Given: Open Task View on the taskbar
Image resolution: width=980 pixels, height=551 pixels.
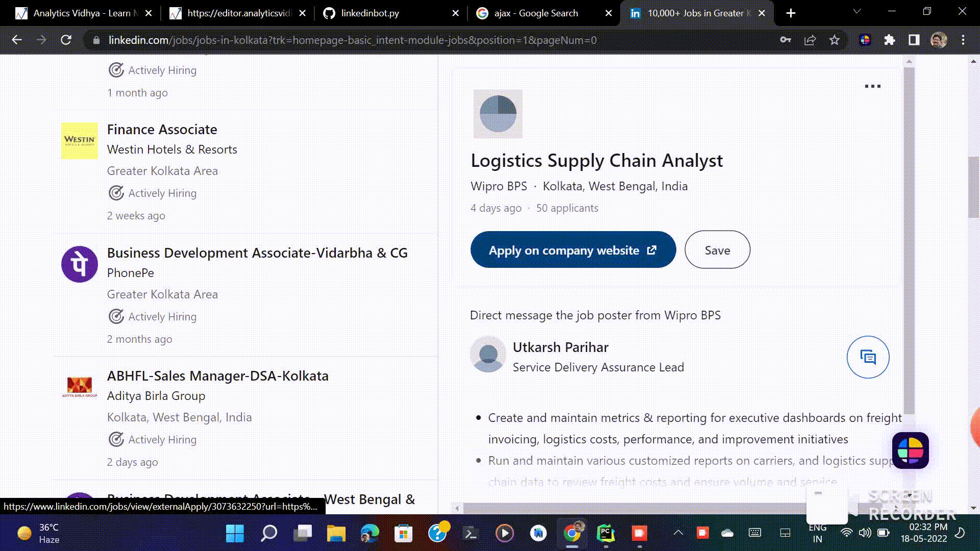Looking at the screenshot, I should coord(303,533).
